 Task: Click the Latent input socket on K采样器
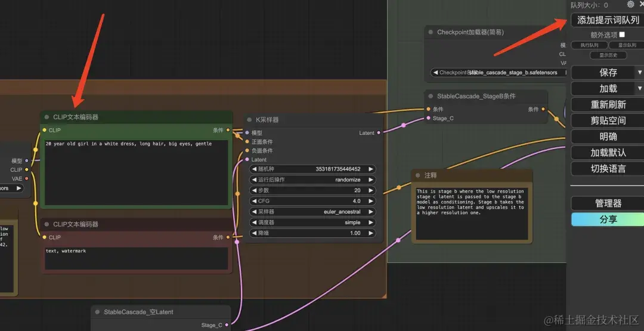tap(247, 159)
